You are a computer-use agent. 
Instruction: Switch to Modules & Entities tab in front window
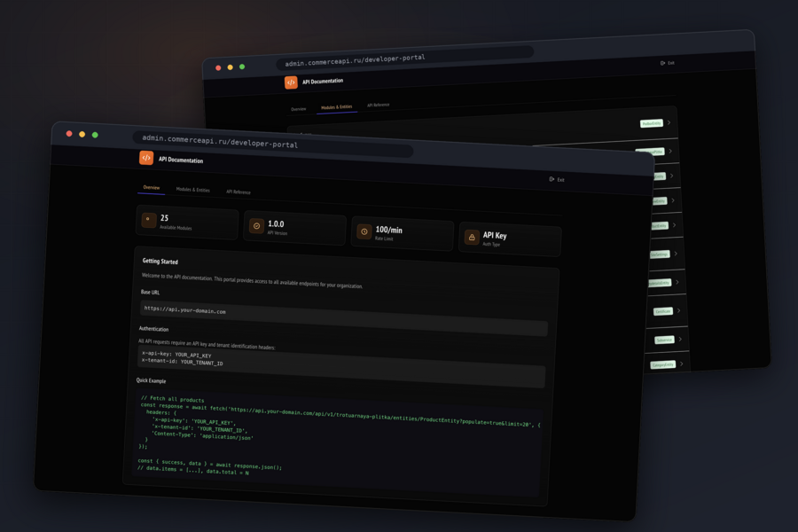pos(193,190)
